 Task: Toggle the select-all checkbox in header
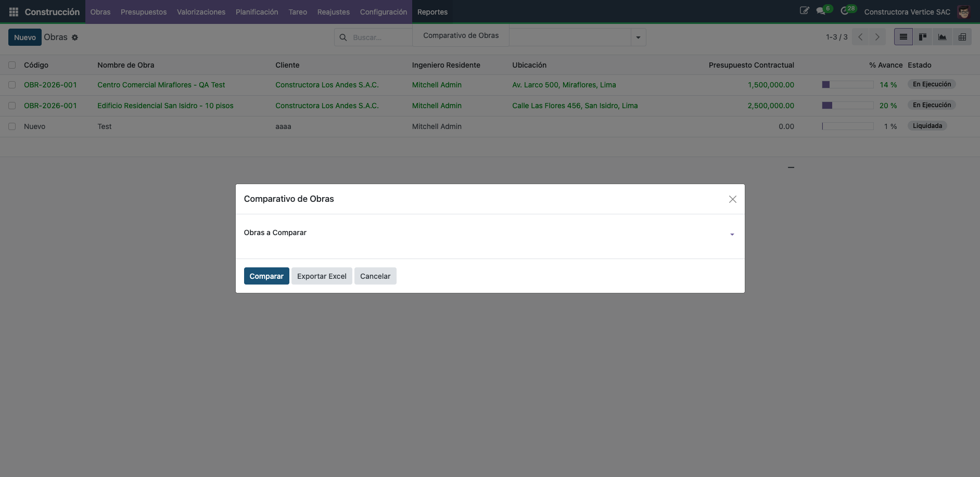[12, 65]
